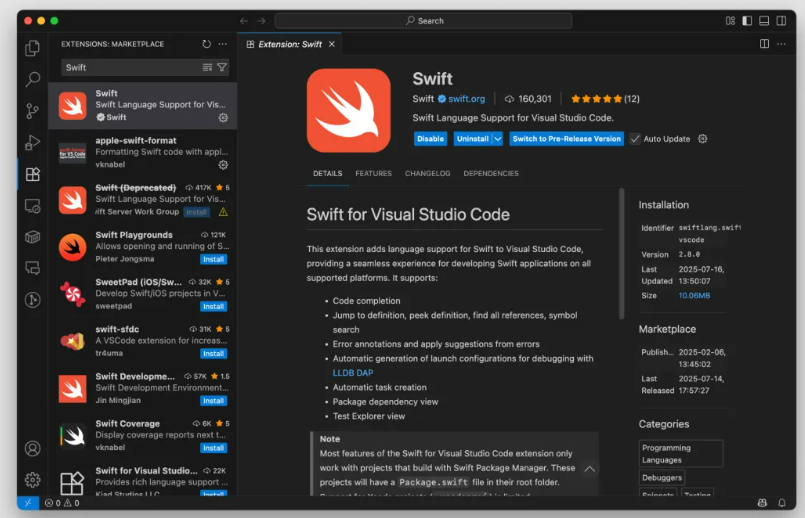Open the filter extensions funnel icon
Image resolution: width=805 pixels, height=518 pixels.
click(x=222, y=67)
